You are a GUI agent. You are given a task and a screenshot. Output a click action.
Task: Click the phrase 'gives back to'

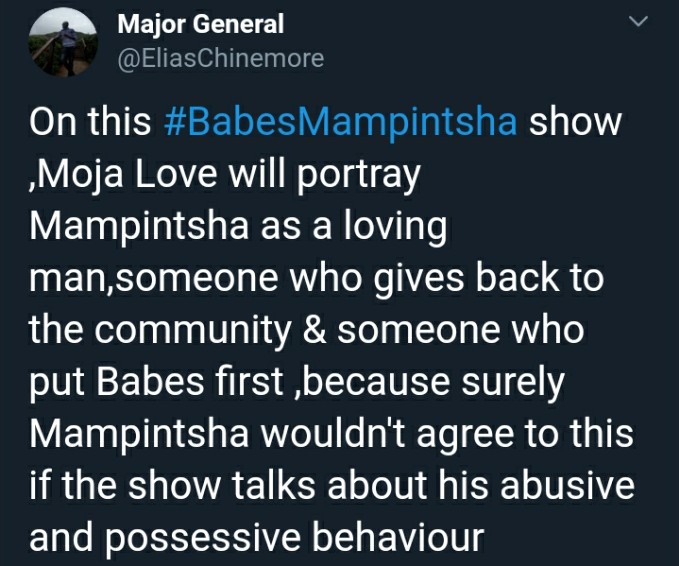click(x=488, y=279)
